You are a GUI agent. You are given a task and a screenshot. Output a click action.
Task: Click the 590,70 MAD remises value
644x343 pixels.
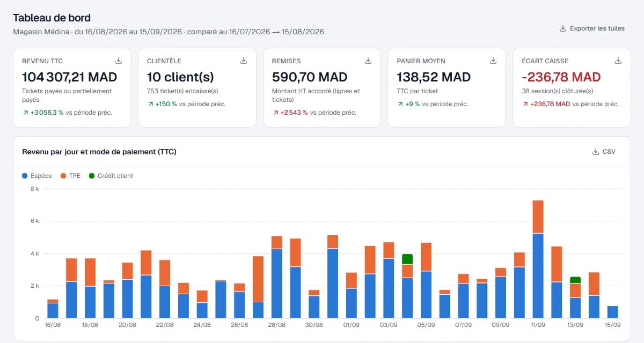tap(310, 77)
